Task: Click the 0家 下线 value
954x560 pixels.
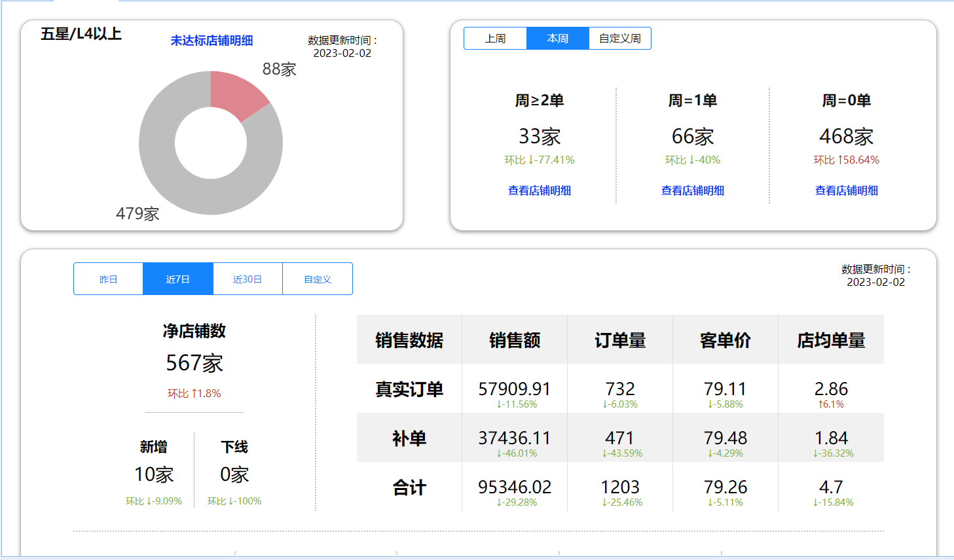Action: pos(234,474)
